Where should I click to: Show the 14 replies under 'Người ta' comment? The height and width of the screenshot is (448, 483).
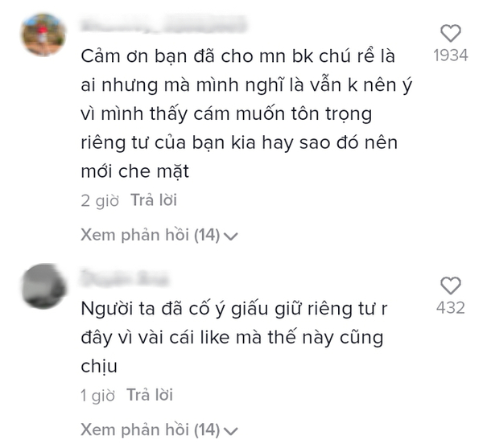click(x=159, y=430)
